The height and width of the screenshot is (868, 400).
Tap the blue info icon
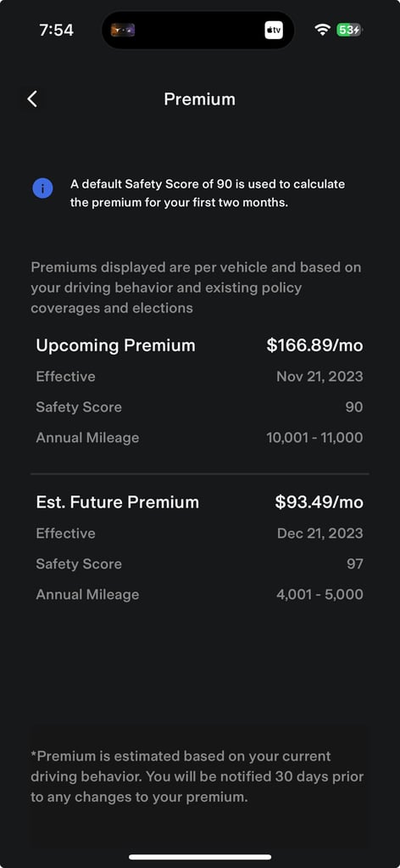[x=42, y=188]
